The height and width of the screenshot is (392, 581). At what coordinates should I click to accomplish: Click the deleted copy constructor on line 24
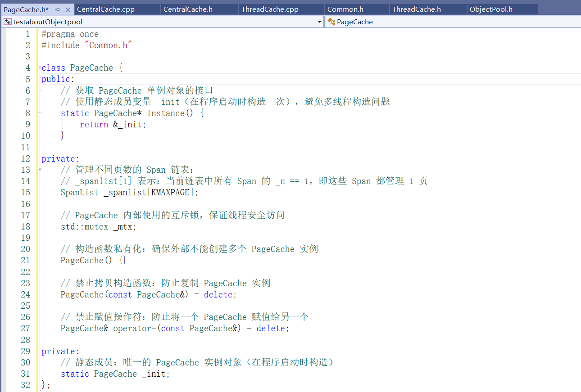point(149,295)
